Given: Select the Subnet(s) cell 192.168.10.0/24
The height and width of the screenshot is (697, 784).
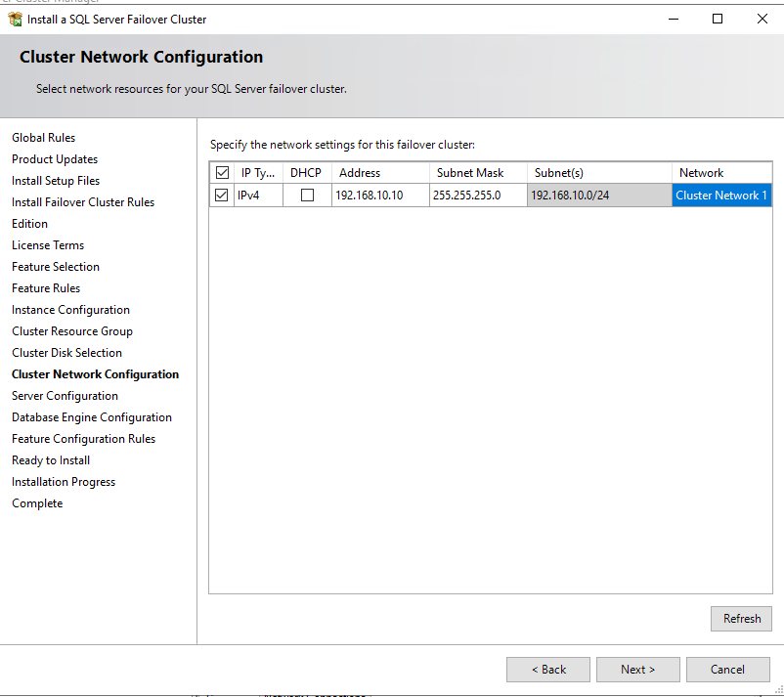Looking at the screenshot, I should [599, 195].
